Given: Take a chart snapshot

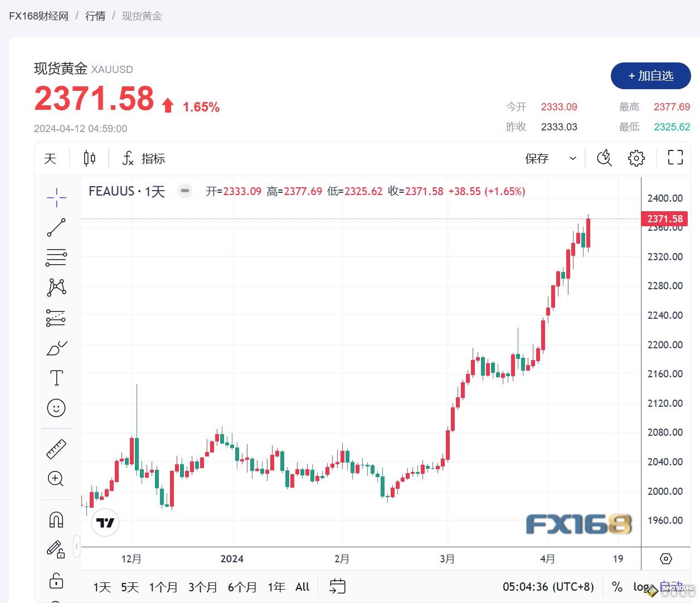Looking at the screenshot, I should pyautogui.click(x=604, y=158).
